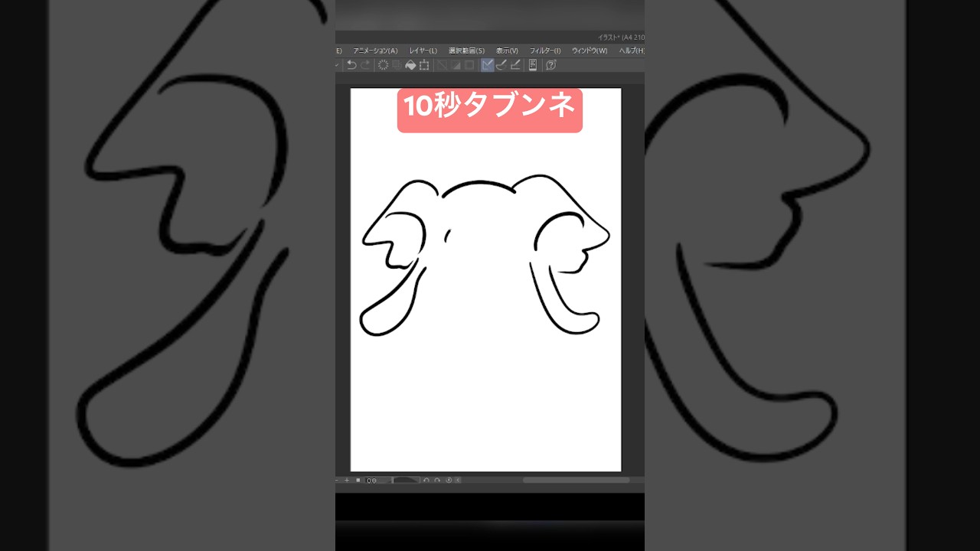Click the Rotate left icon below the canvas
Screen dimensions: 980x551
point(426,479)
